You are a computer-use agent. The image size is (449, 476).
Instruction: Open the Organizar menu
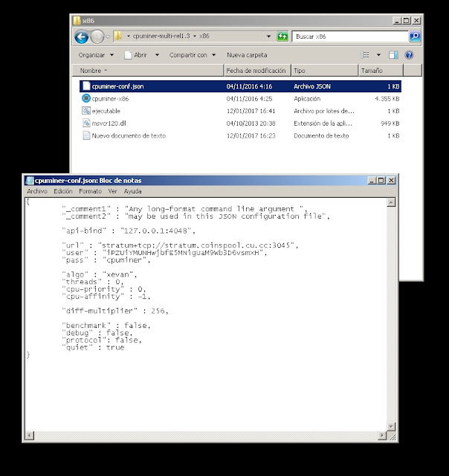pyautogui.click(x=96, y=55)
